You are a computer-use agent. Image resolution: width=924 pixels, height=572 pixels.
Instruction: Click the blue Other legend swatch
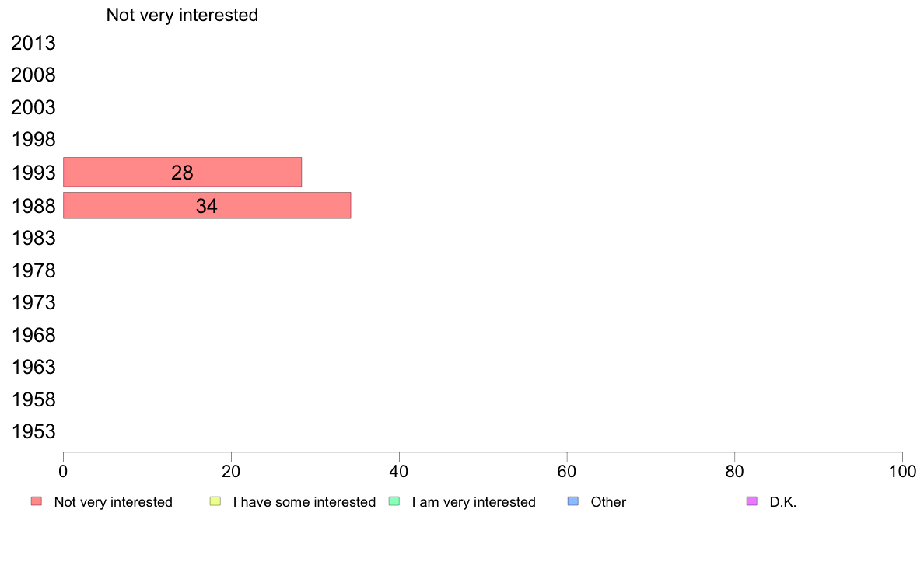572,501
